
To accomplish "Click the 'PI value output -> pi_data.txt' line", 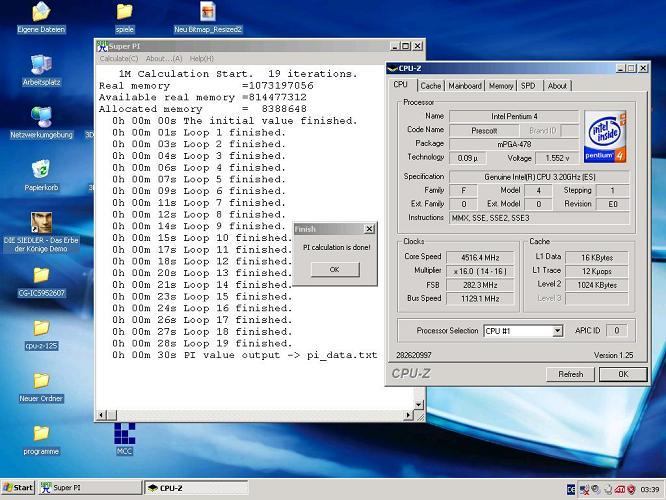I will 245,355.
